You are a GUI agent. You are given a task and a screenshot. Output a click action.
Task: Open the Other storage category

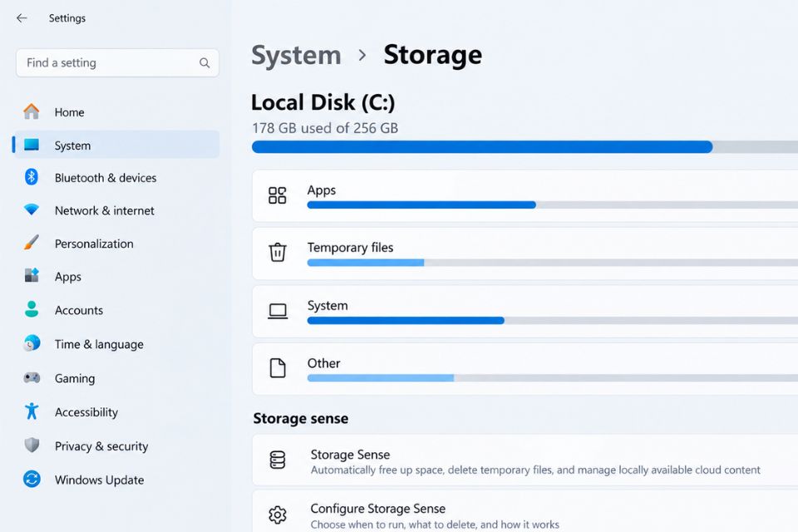[x=323, y=363]
